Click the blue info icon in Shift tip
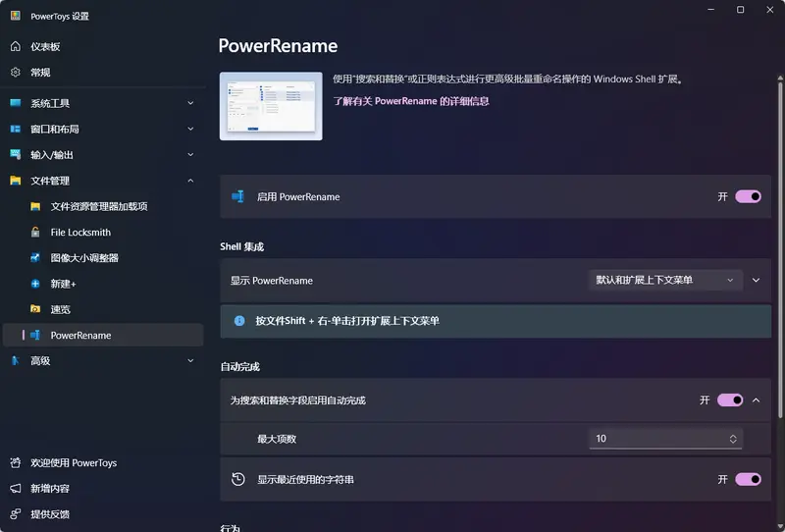Image resolution: width=785 pixels, height=532 pixels. point(239,321)
